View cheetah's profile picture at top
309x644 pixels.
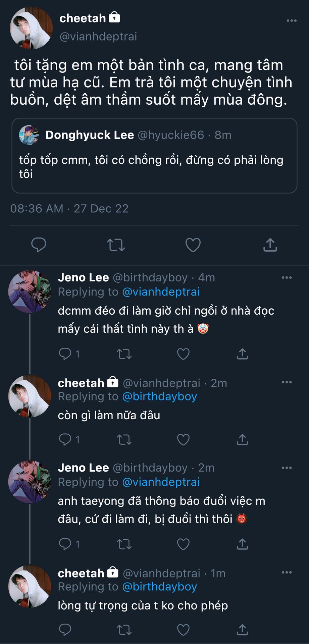point(31,28)
